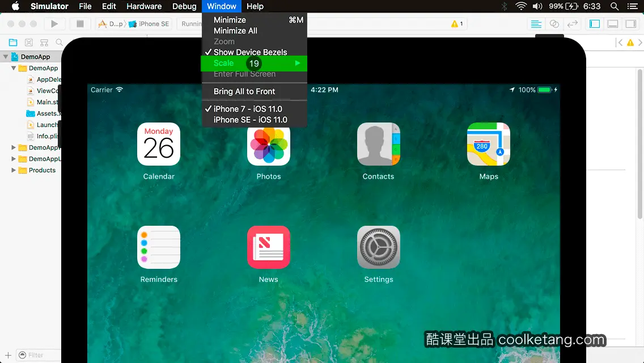The image size is (644, 363).
Task: Jump to the next issue arrow
Action: [640, 43]
